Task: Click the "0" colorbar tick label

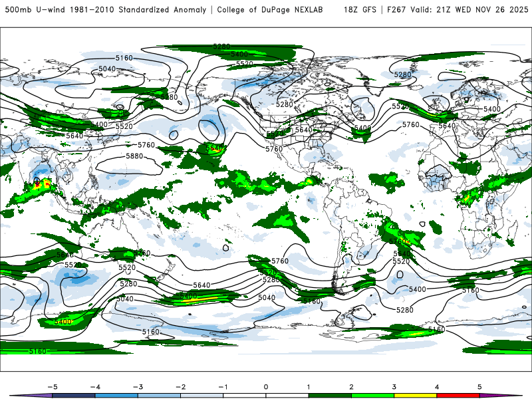Action: pos(266,387)
